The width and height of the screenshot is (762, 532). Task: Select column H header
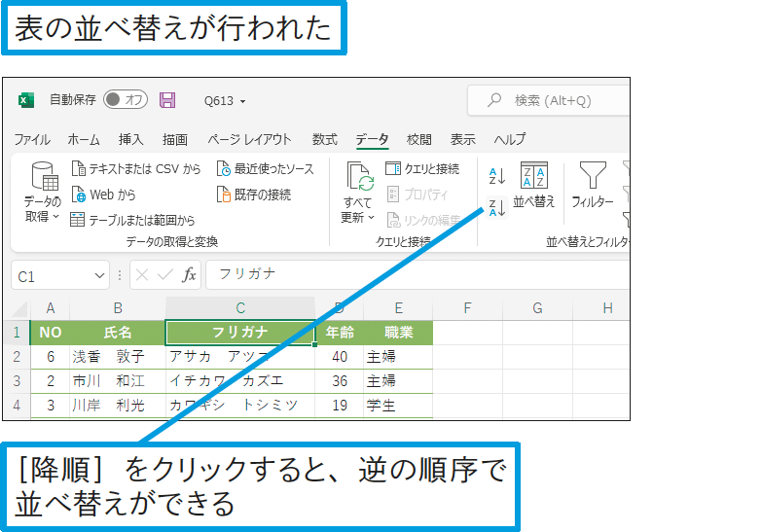click(x=601, y=308)
